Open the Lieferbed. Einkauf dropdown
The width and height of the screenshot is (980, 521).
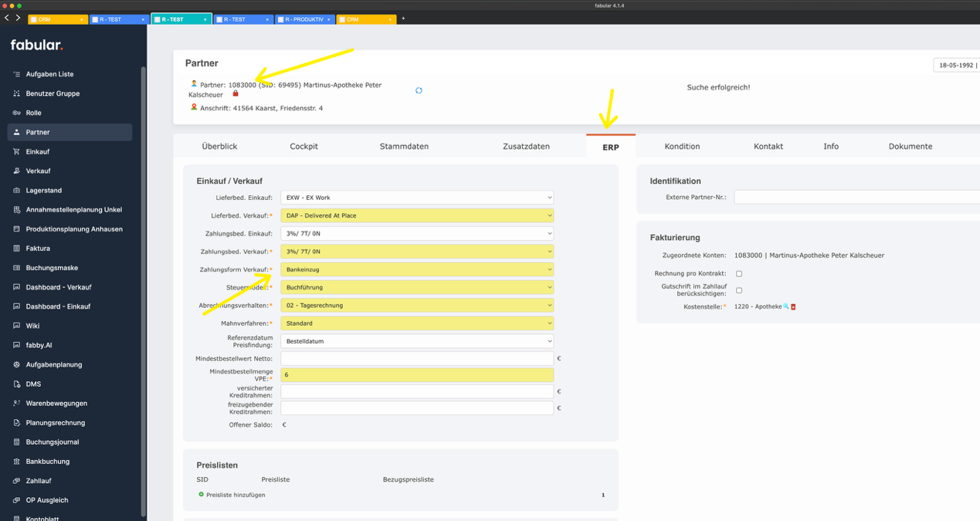(x=416, y=197)
